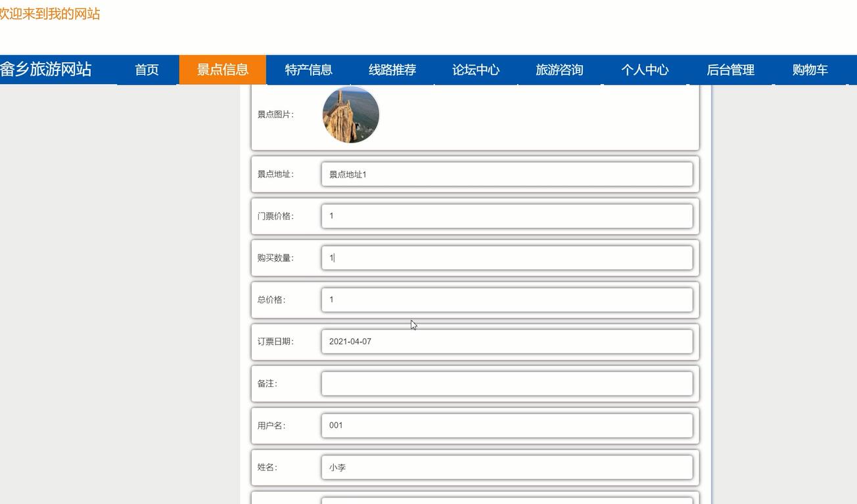Click the 订票日期 label text
857x504 pixels.
[275, 342]
